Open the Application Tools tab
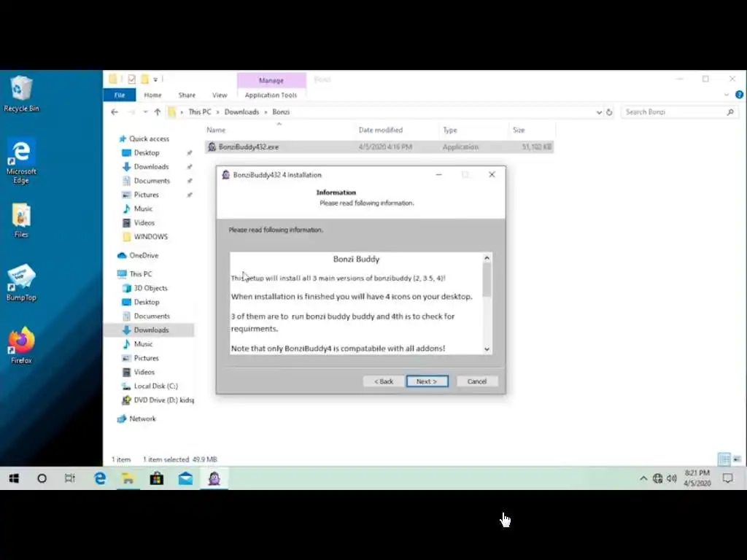Viewport: 747px width, 560px height. pyautogui.click(x=271, y=95)
